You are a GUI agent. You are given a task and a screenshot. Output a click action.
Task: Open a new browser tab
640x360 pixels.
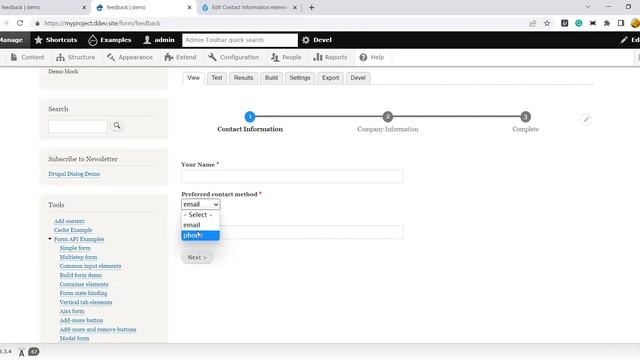pyautogui.click(x=311, y=7)
